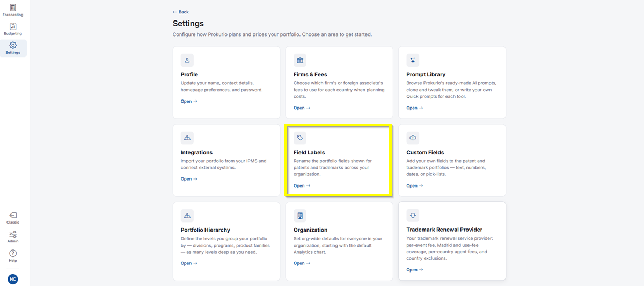This screenshot has width=644, height=286.
Task: Click the Field Labels tag icon
Action: [300, 138]
